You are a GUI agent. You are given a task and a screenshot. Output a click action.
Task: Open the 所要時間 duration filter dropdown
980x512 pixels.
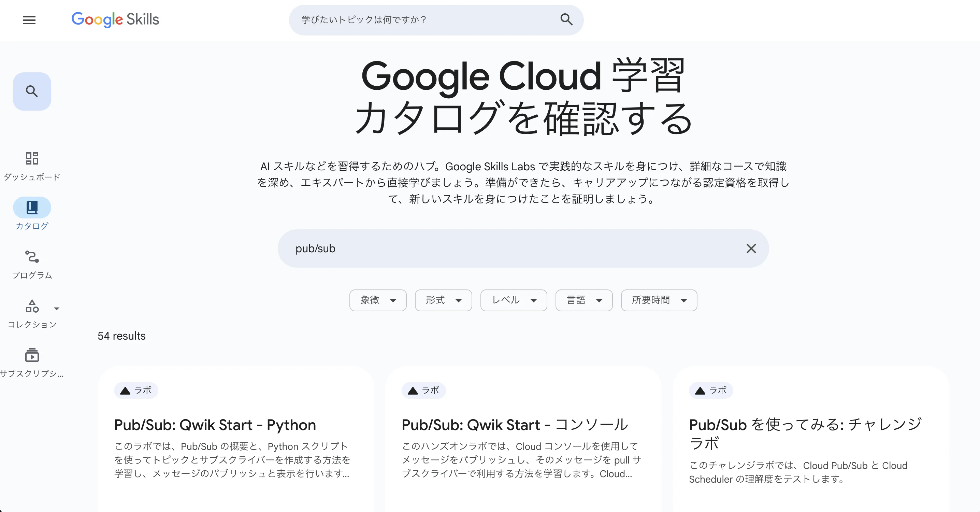pyautogui.click(x=659, y=300)
